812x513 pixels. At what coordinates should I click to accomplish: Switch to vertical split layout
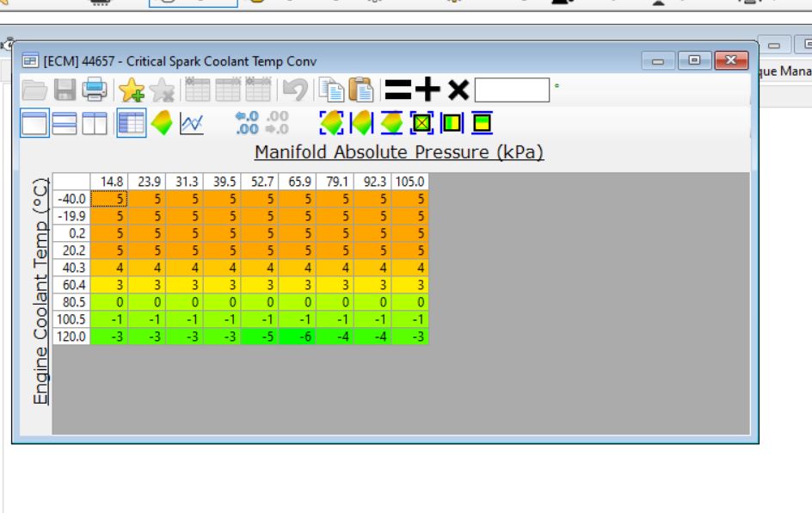[94, 124]
